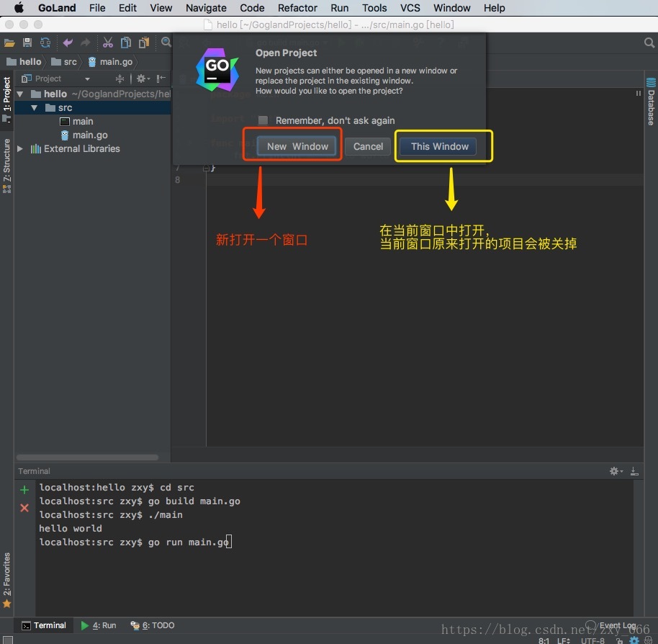This screenshot has height=644, width=658.
Task: Click the Go gopher main.go breadcrumb icon
Action: (92, 62)
